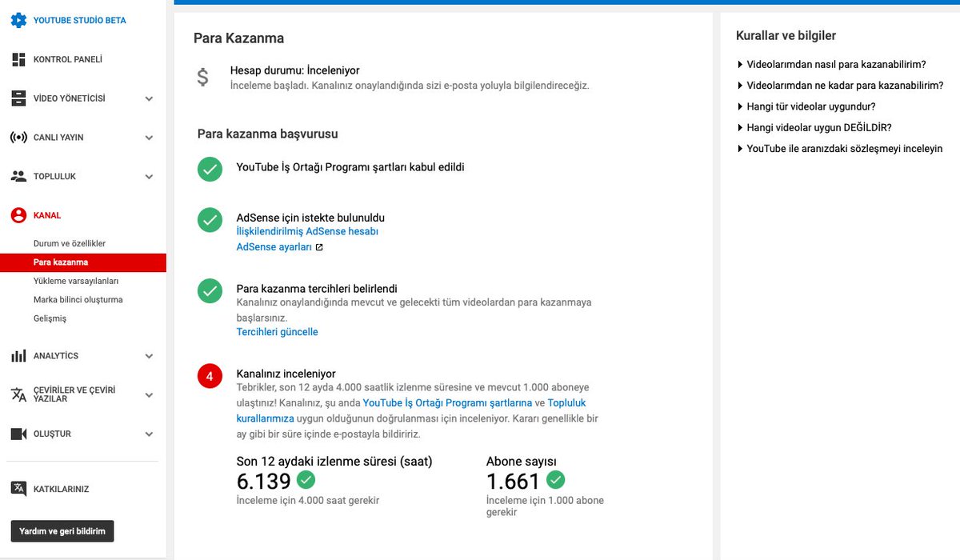Expand 'Hangi videolar uygun DEĞİLDİR?'

click(814, 127)
